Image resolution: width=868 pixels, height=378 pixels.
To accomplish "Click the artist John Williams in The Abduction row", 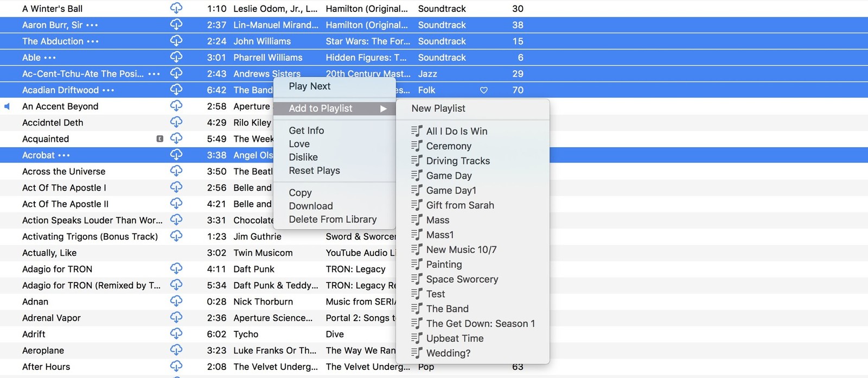I will (x=262, y=41).
